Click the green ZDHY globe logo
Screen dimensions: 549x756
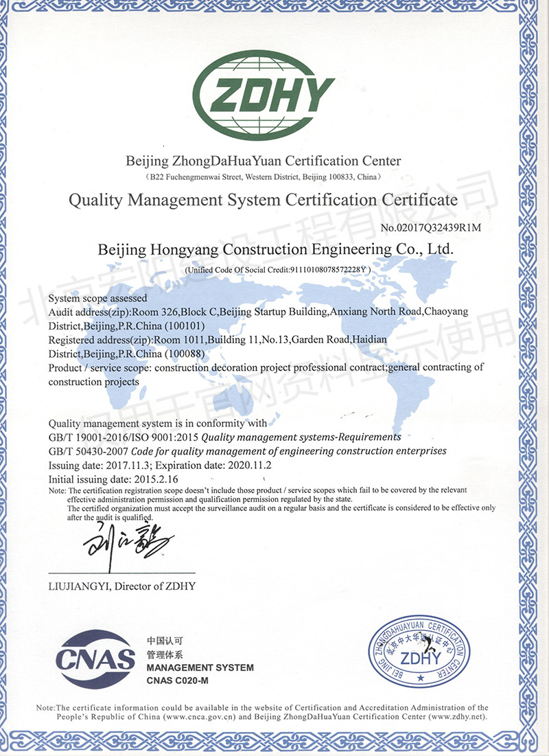coord(263,95)
